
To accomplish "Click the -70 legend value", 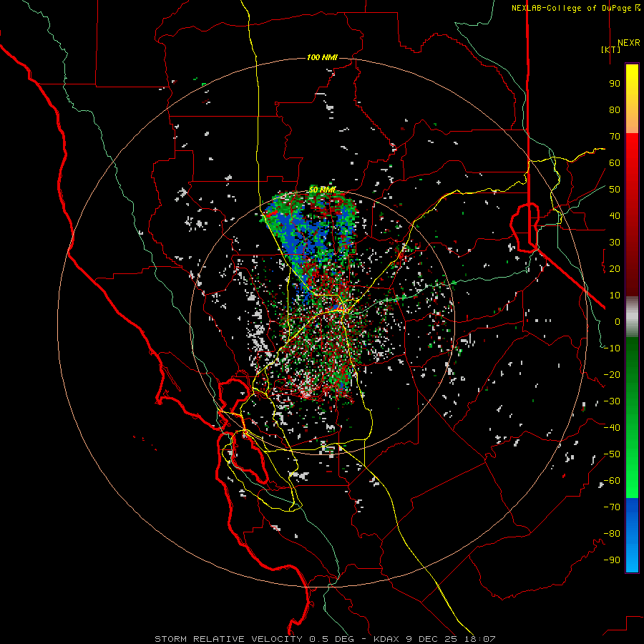I will pos(612,507).
